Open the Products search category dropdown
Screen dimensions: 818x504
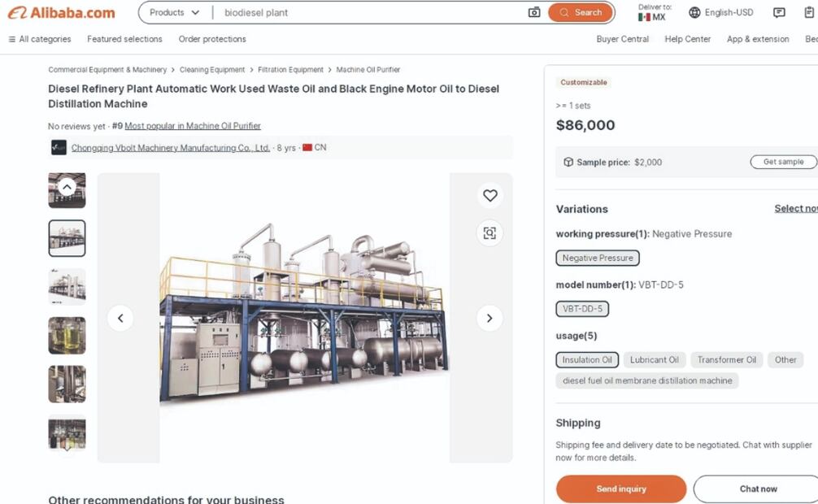click(174, 12)
